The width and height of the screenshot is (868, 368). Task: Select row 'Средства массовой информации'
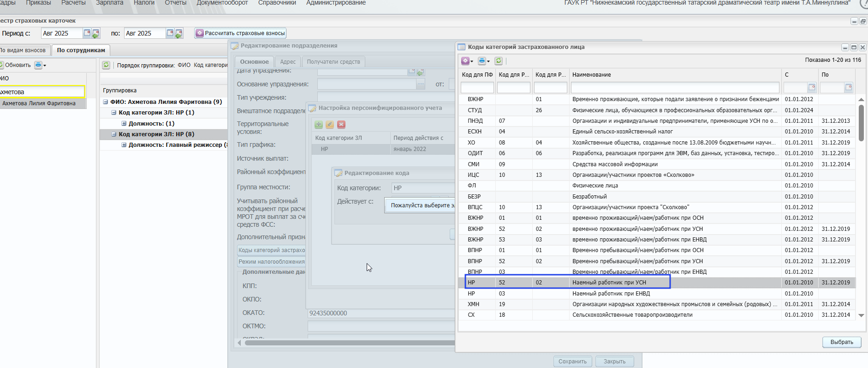pyautogui.click(x=657, y=164)
